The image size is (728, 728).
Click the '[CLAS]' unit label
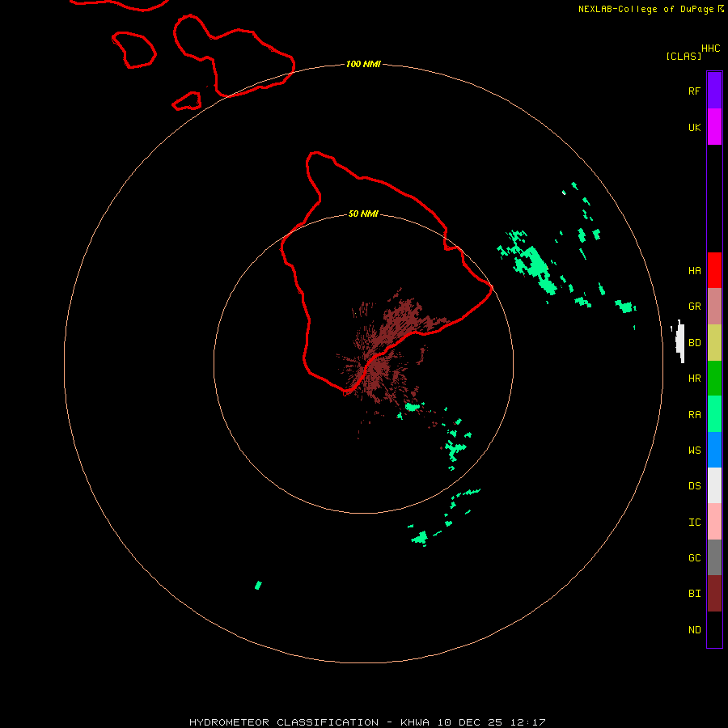pos(684,56)
